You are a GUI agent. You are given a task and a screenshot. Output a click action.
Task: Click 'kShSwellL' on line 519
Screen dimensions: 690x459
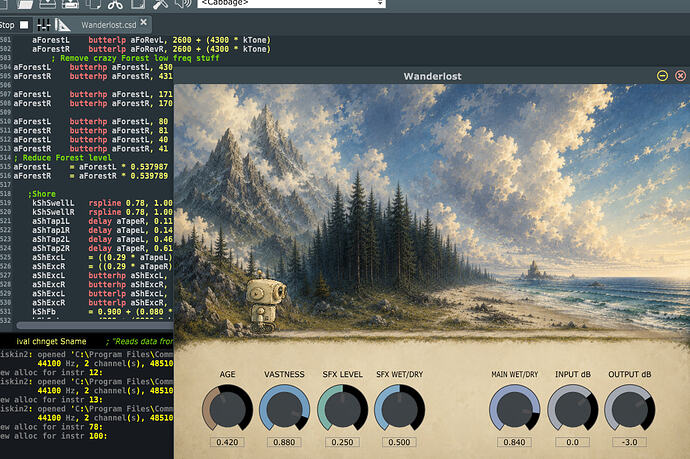point(53,203)
